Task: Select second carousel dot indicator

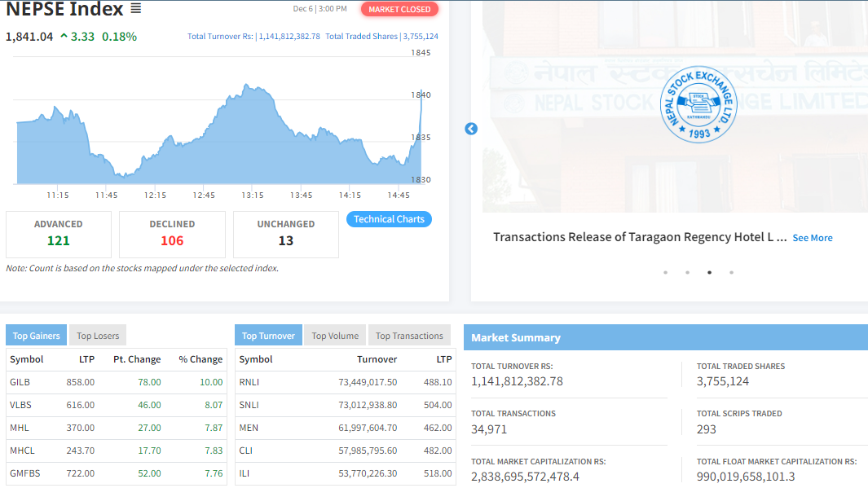Action: 688,272
